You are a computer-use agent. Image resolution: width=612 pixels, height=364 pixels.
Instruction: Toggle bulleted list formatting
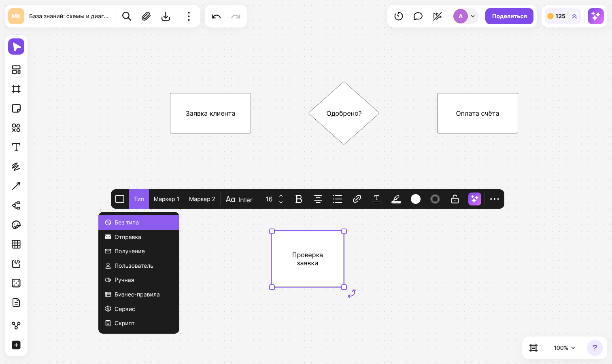(x=338, y=199)
